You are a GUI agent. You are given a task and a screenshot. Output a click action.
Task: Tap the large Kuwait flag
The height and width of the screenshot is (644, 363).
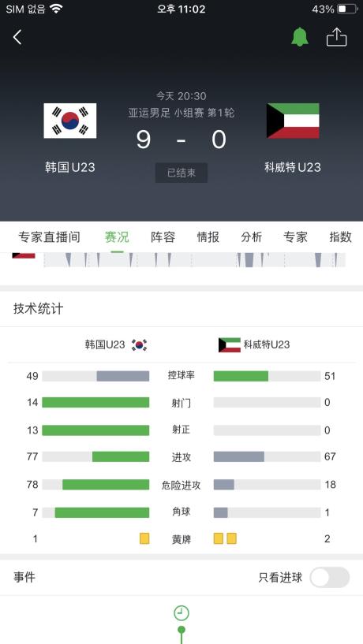click(293, 121)
